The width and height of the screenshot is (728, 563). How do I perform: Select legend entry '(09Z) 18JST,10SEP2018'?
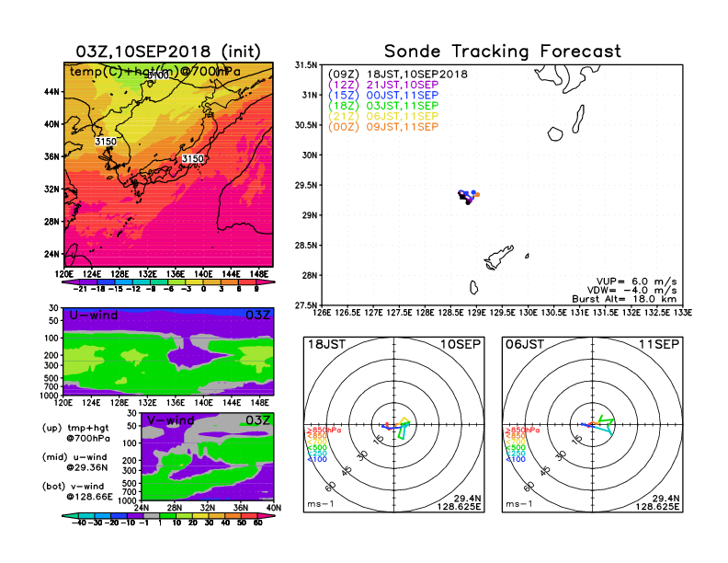pyautogui.click(x=397, y=75)
